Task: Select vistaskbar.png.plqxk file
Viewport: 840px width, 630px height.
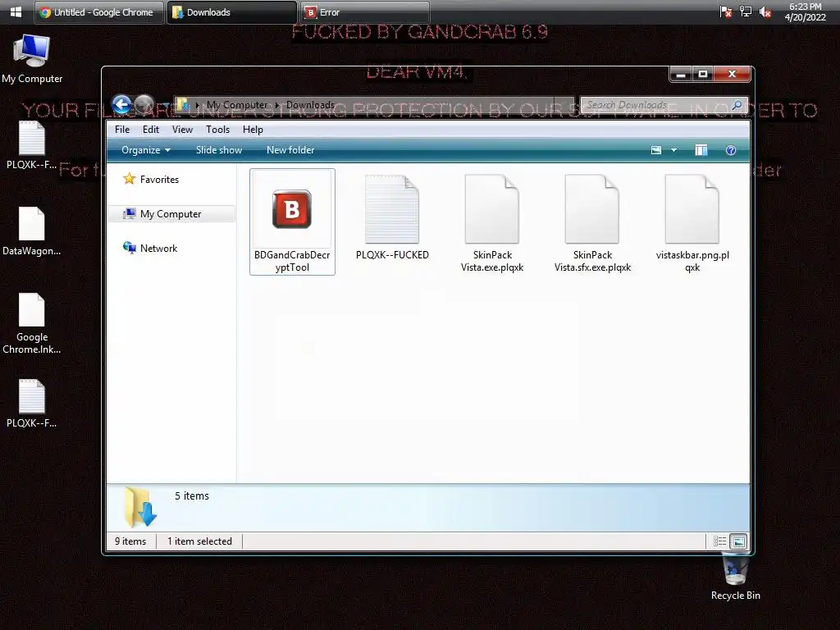Action: (692, 222)
